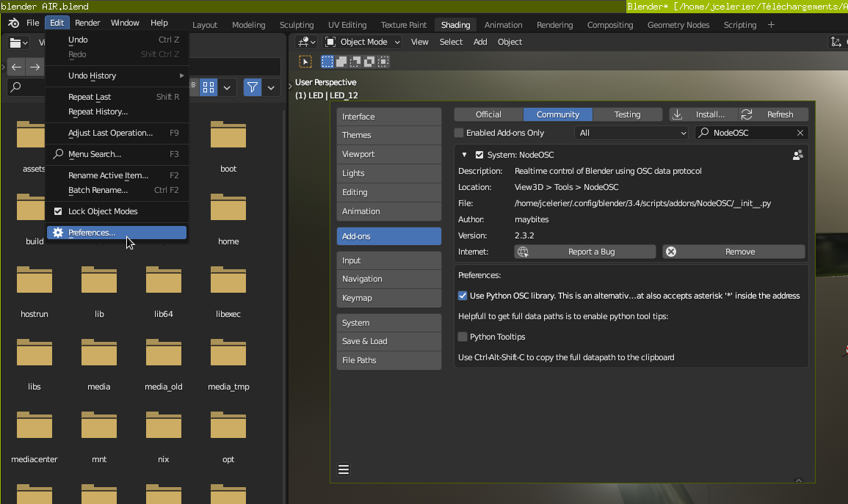
Task: Open the viewport Select menu
Action: tap(451, 42)
